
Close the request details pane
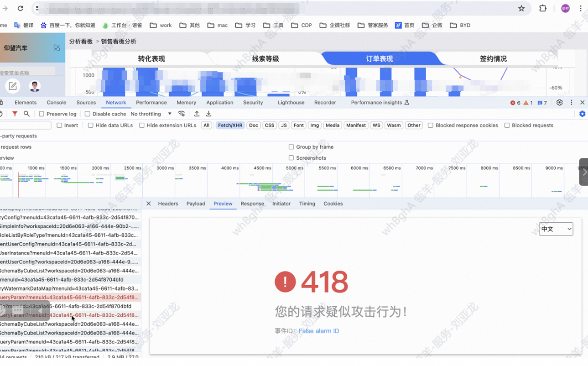[x=148, y=204]
